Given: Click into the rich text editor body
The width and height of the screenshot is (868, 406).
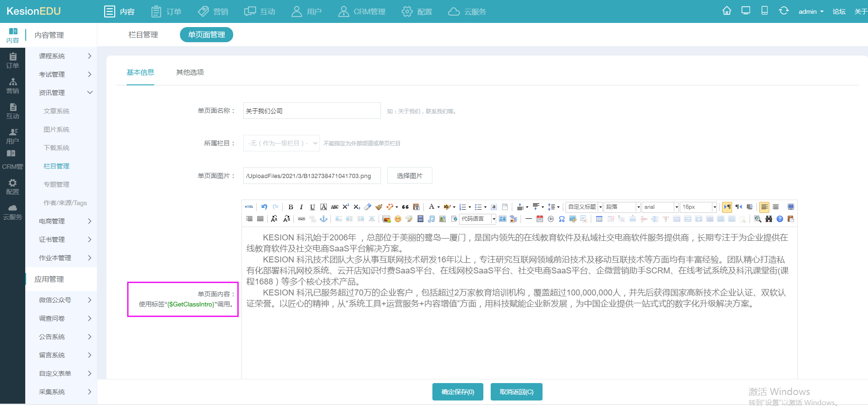Looking at the screenshot, I should pyautogui.click(x=519, y=303).
